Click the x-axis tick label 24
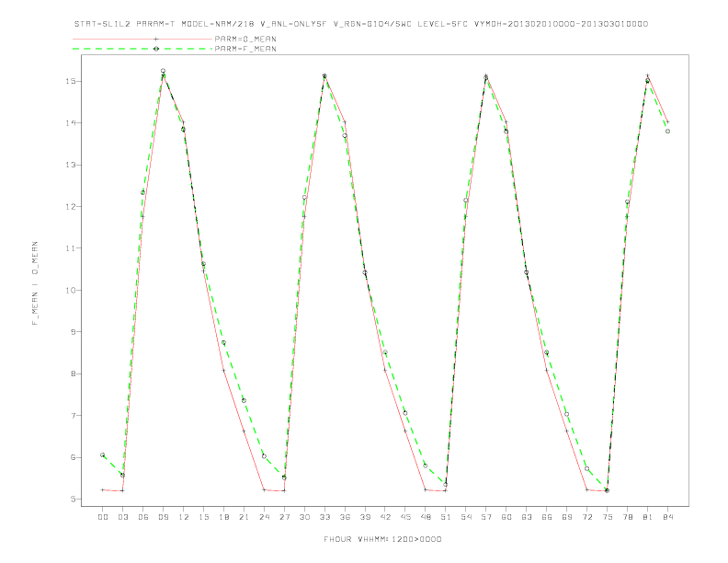 (264, 517)
